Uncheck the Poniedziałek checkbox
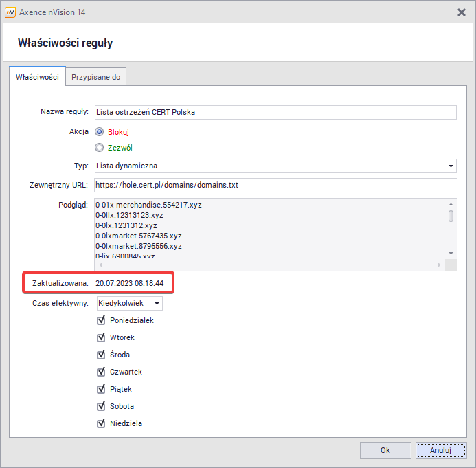The height and width of the screenshot is (468, 476). [101, 320]
